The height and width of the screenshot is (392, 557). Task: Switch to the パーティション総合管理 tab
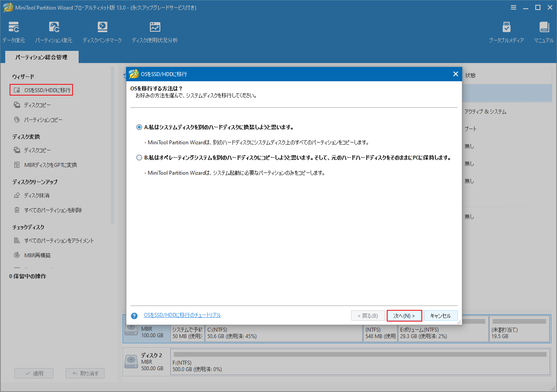(41, 56)
